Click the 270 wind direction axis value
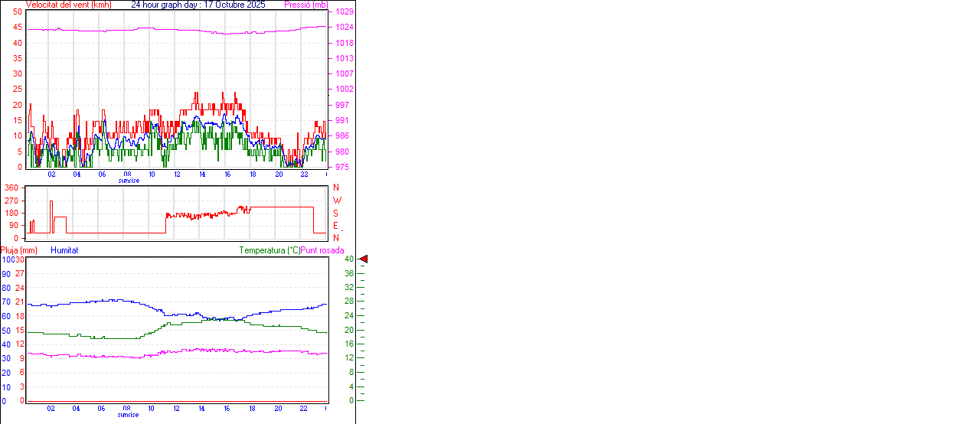Screen dimensions: 980x424 (x=11, y=201)
